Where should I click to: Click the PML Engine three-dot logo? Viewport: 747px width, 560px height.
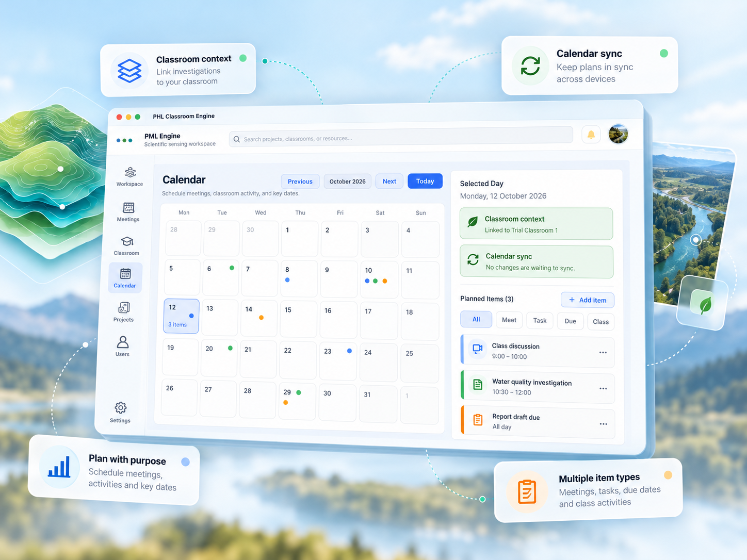tap(124, 140)
